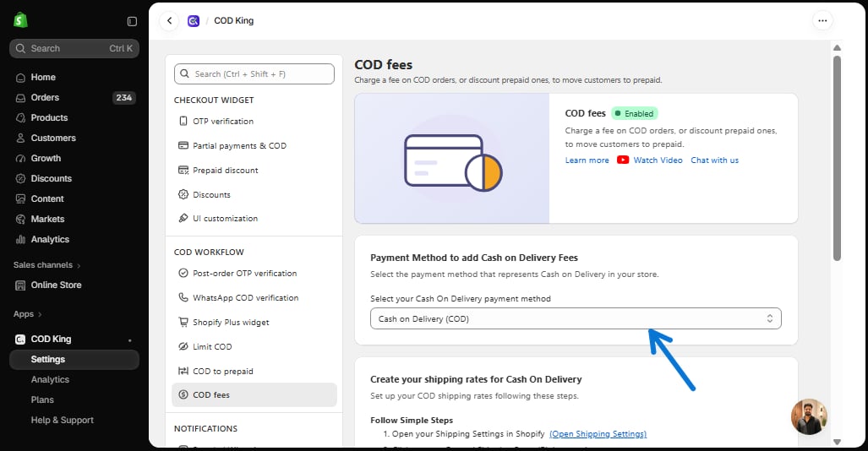Click the Content image icon
This screenshot has width=868, height=451.
tap(20, 198)
